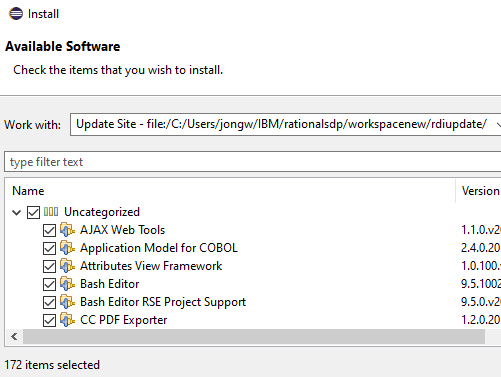Toggle the CC PDF Exporter checkbox

pos(49,320)
